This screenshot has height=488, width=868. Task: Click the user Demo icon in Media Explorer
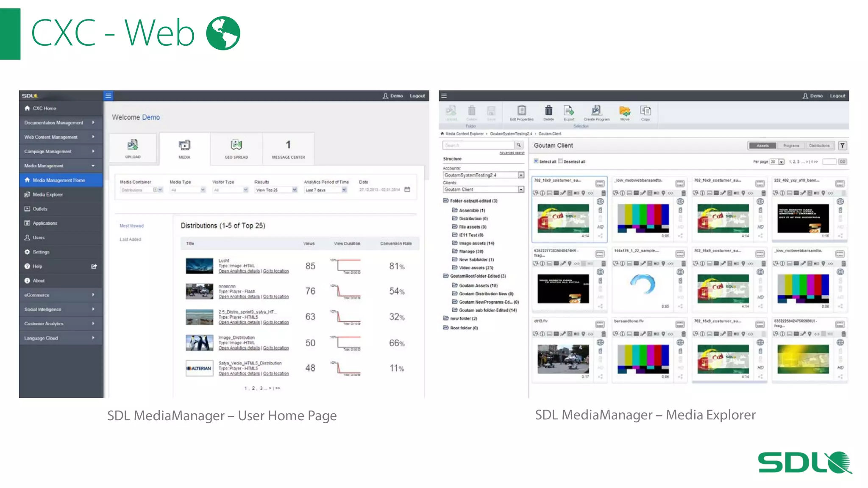[805, 96]
